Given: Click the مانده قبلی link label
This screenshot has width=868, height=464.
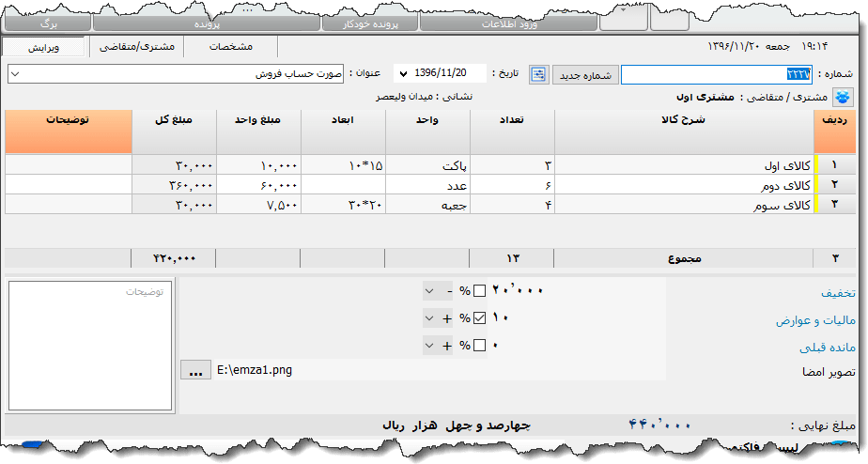Looking at the screenshot, I should pyautogui.click(x=828, y=348).
